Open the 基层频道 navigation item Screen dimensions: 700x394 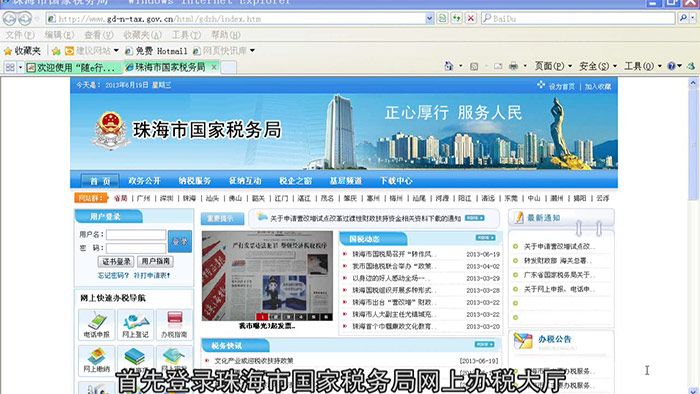tap(346, 181)
